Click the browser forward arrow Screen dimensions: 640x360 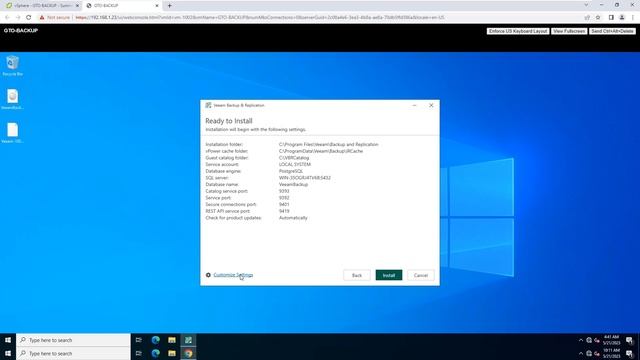(x=18, y=18)
